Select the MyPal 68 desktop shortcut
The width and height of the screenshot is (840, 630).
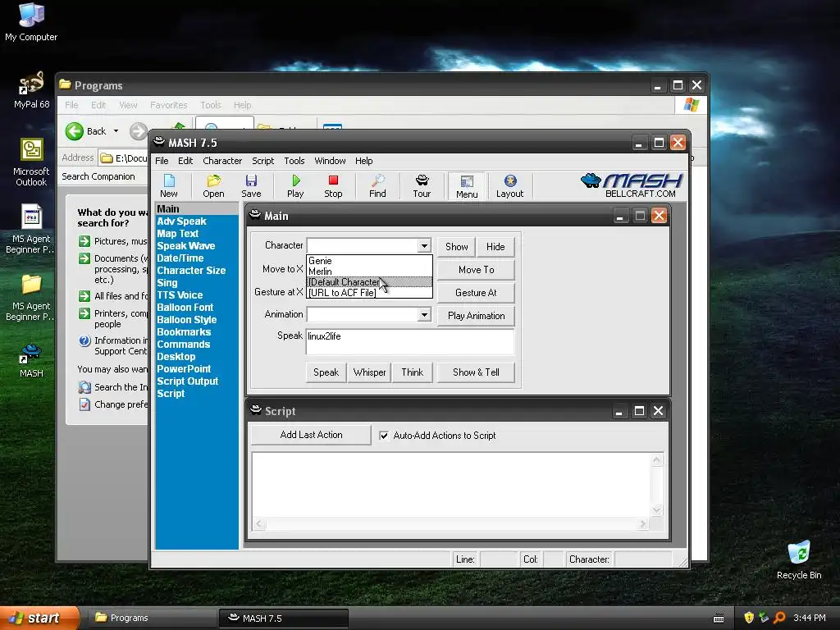click(32, 90)
